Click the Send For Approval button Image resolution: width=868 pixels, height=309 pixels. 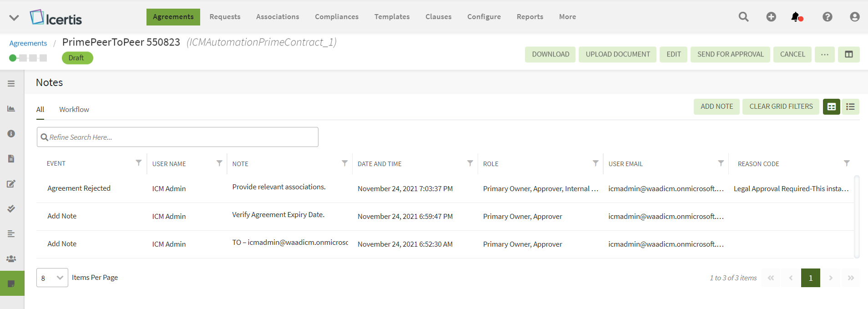[x=730, y=54]
